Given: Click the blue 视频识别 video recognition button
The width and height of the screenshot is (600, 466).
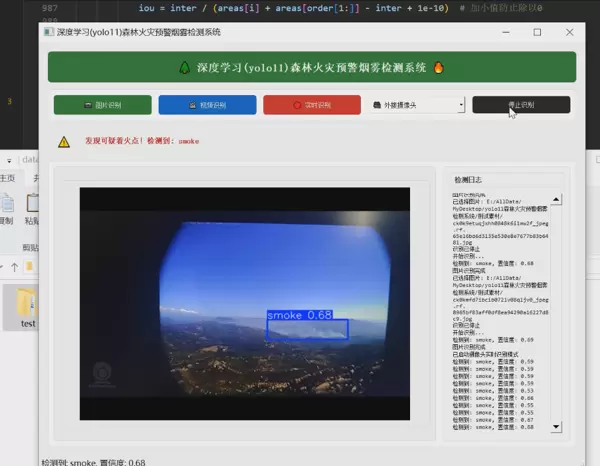Looking at the screenshot, I should click(x=207, y=105).
